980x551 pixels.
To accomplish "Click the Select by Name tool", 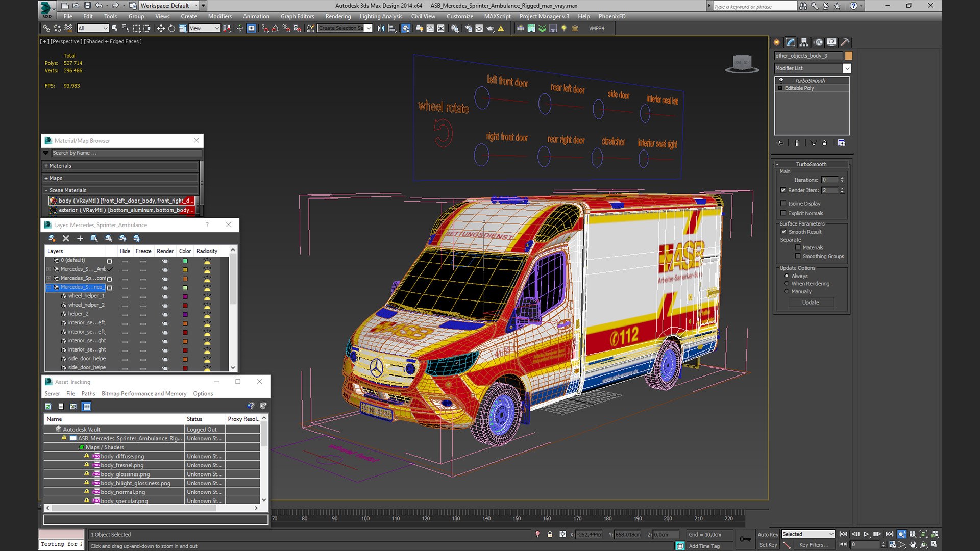I will [x=126, y=28].
